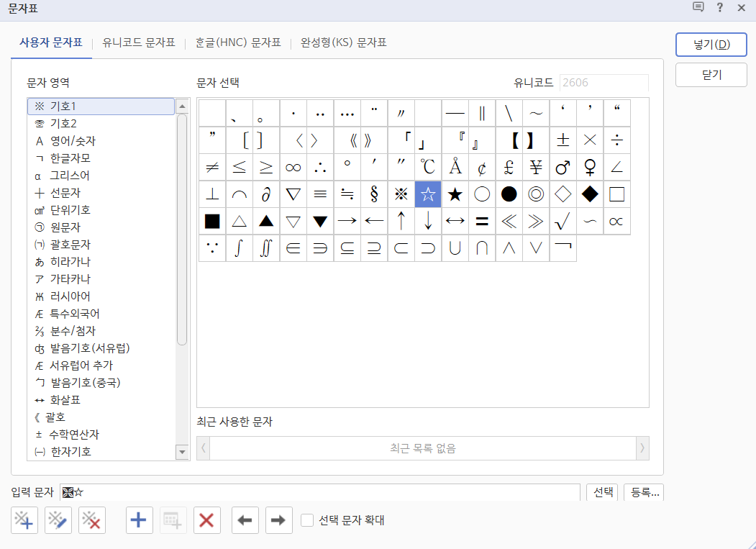Select the double circle ◎ symbol
Viewport: 756px width, 549px height.
coord(536,194)
